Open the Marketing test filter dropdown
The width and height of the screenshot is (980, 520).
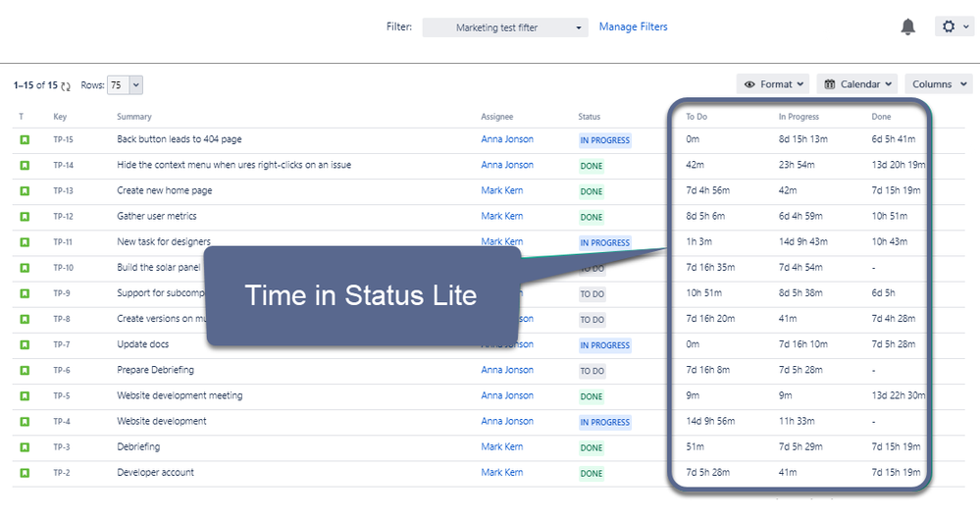click(505, 27)
